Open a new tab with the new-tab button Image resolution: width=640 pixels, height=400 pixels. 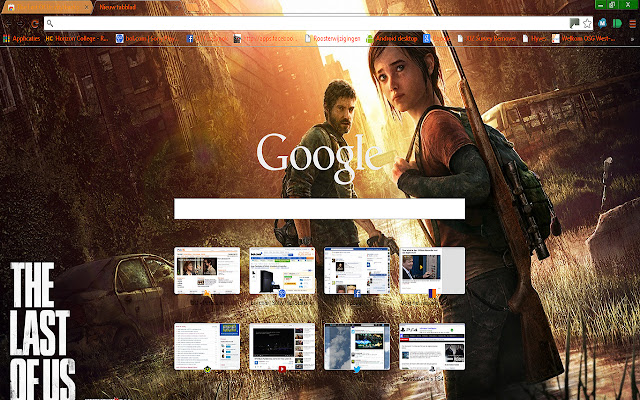(191, 7)
